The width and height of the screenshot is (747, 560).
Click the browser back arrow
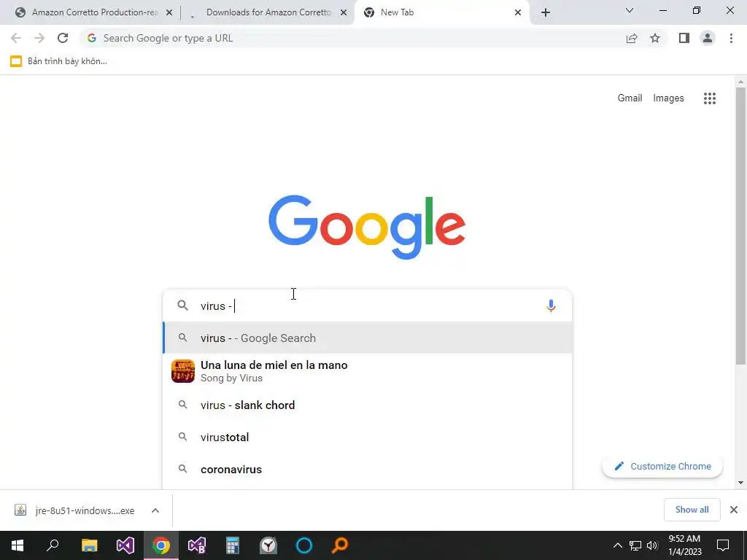[16, 38]
